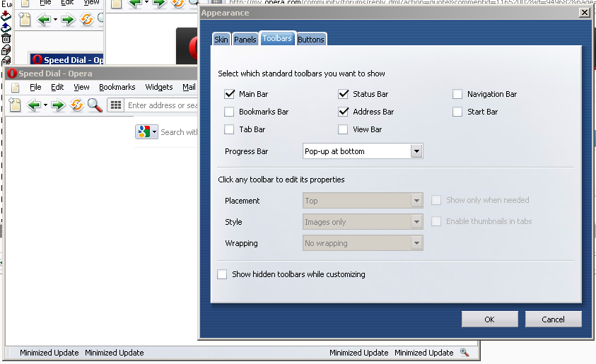
Task: Toggle Main Bar checkbox
Action: click(x=229, y=94)
